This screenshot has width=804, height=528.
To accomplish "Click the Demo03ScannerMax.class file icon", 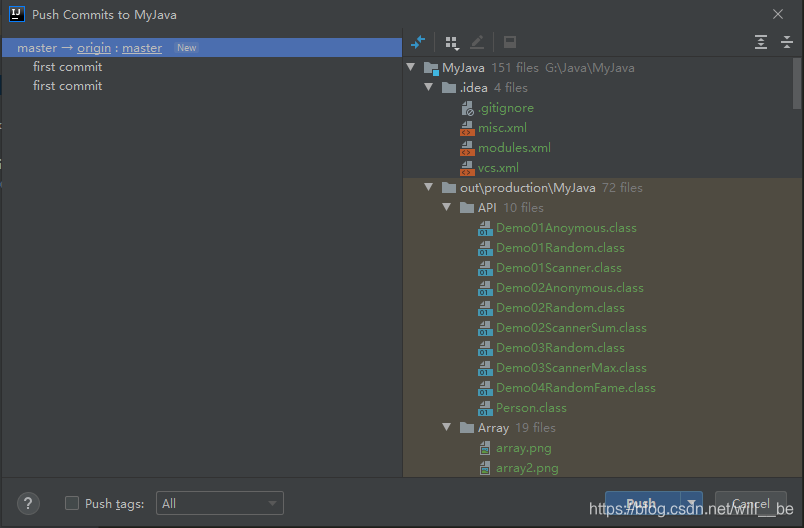I will (x=485, y=368).
